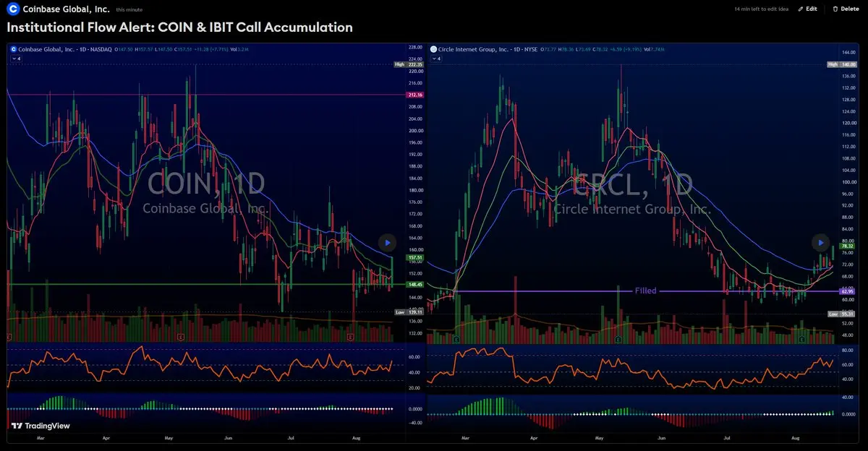Click the Low 139.11 label on COIN
This screenshot has width=868, height=451.
coord(409,312)
